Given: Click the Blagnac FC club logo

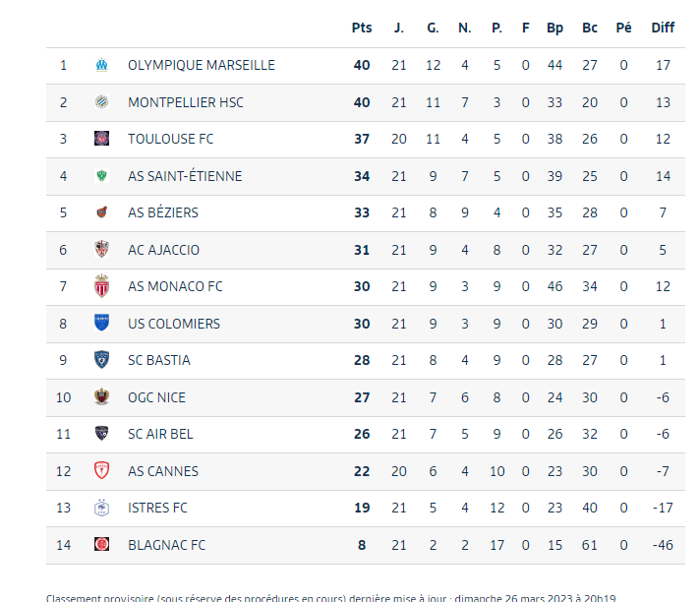Looking at the screenshot, I should pos(101,545).
